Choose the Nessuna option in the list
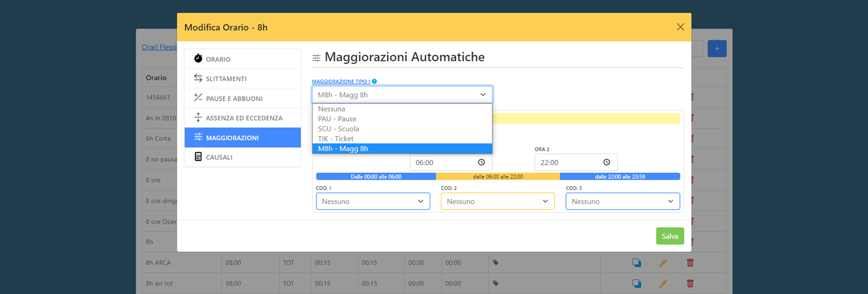This screenshot has width=868, height=294. 402,109
